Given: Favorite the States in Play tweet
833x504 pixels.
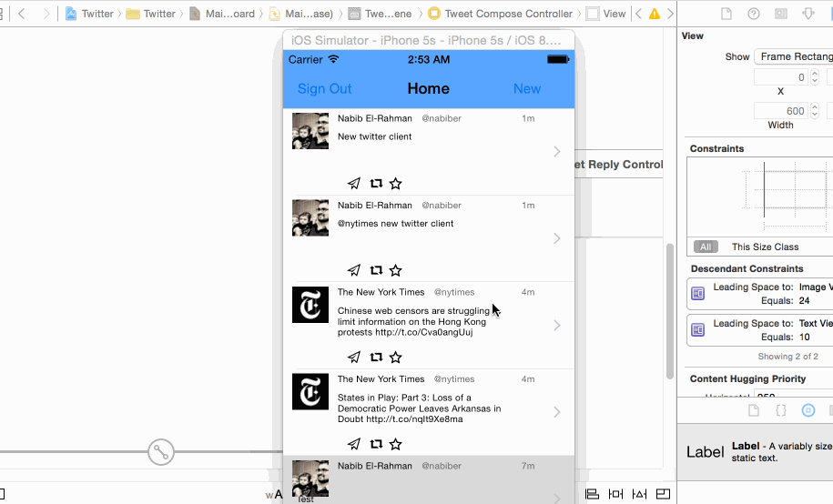Looking at the screenshot, I should [395, 443].
